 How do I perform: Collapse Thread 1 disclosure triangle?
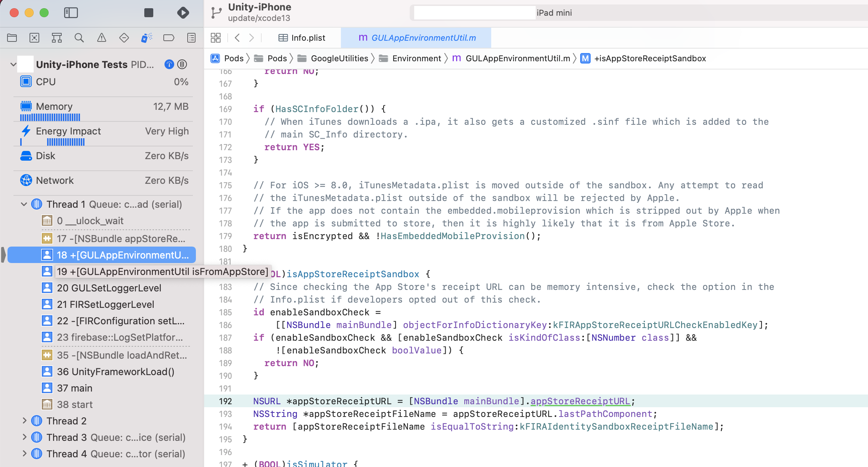pyautogui.click(x=24, y=204)
